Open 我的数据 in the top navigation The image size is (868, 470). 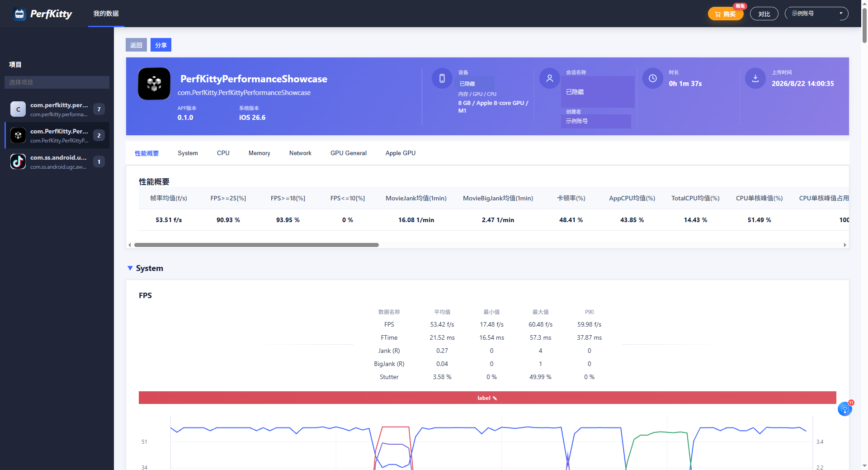(x=106, y=14)
